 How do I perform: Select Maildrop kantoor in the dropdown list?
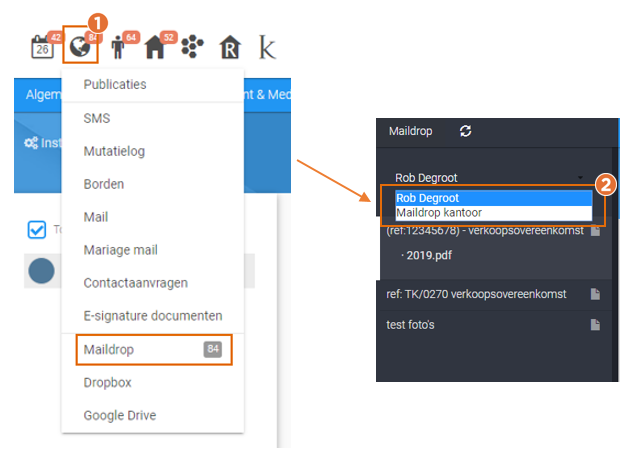pyautogui.click(x=494, y=213)
